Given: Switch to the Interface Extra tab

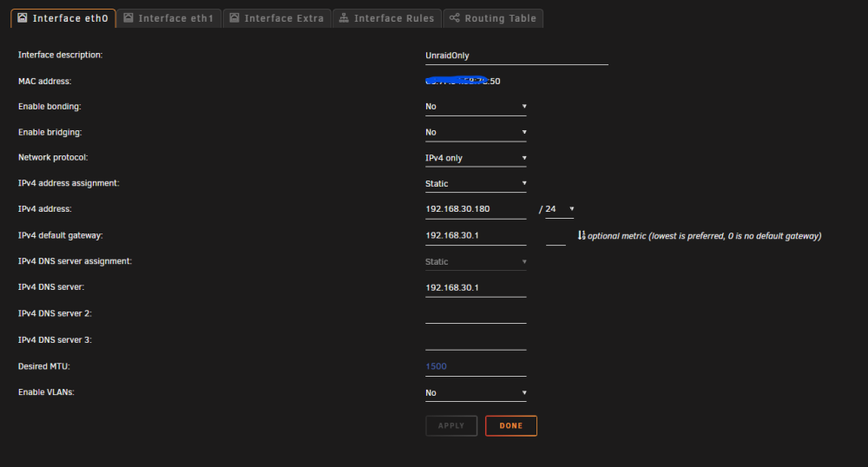Looking at the screenshot, I should click(277, 18).
